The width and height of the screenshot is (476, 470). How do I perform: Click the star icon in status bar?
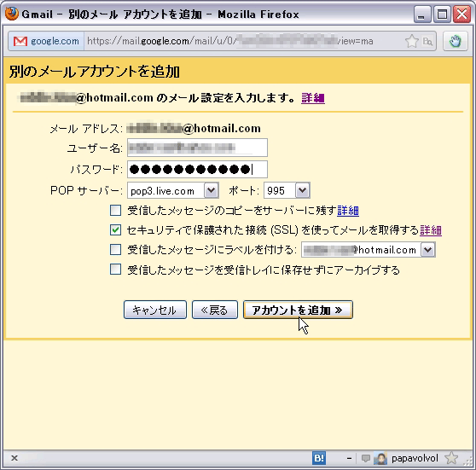click(x=451, y=458)
